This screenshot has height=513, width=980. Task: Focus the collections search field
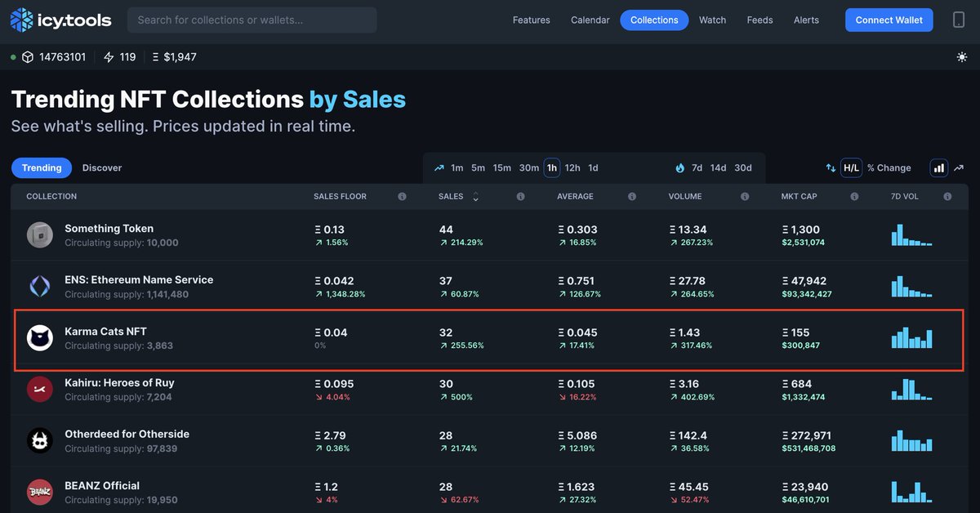pos(252,20)
